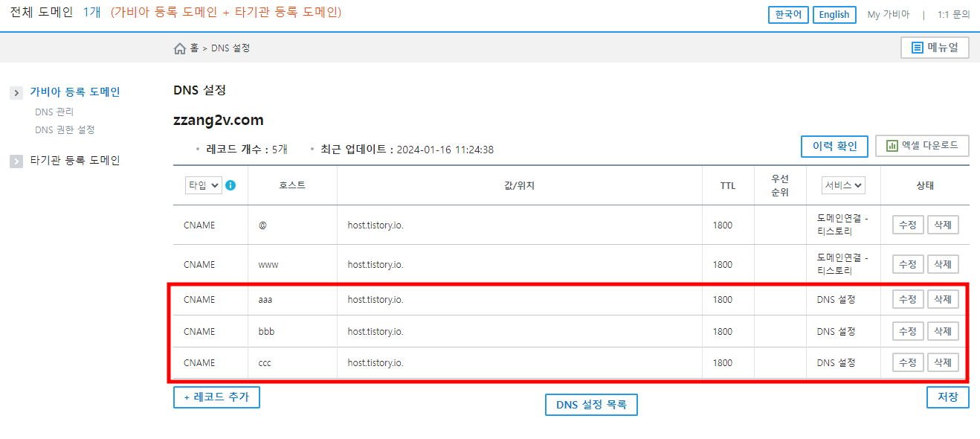Click 삭제 for the aaa record
Image resolution: width=980 pixels, height=439 pixels.
pyautogui.click(x=943, y=299)
